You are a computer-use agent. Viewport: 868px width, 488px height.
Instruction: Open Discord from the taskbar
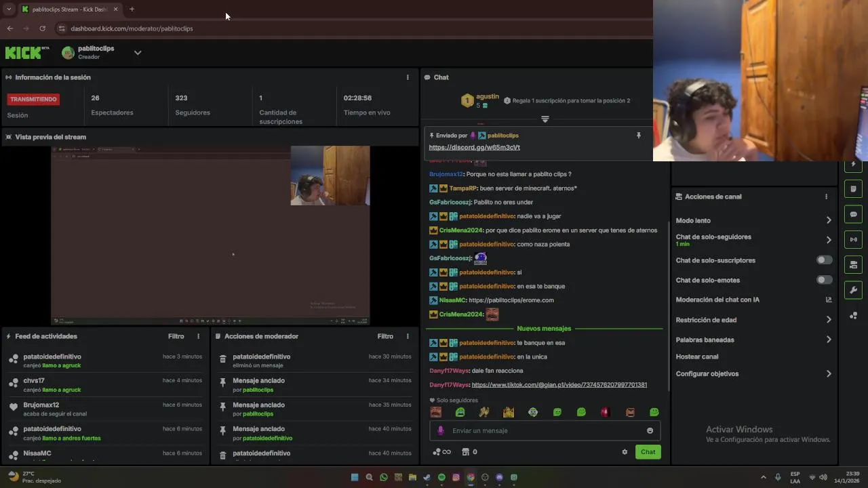click(x=500, y=477)
